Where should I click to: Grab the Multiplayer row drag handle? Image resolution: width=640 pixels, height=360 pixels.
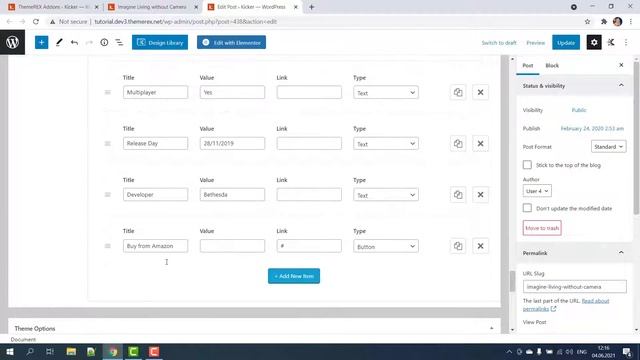108,92
